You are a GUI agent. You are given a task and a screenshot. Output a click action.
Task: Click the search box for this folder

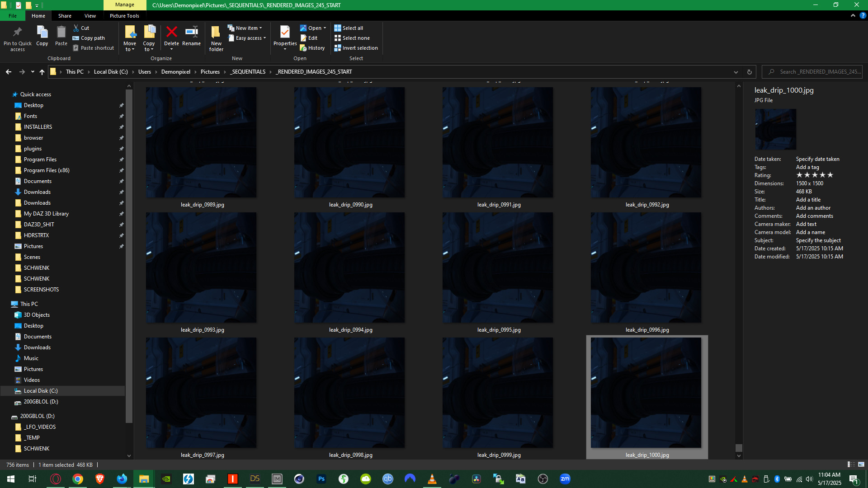(x=812, y=72)
